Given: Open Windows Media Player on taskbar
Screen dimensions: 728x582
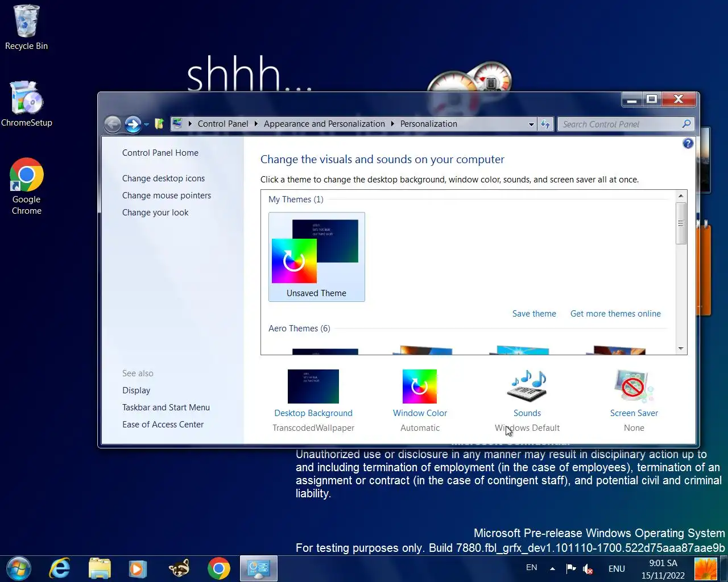Looking at the screenshot, I should click(x=138, y=568).
